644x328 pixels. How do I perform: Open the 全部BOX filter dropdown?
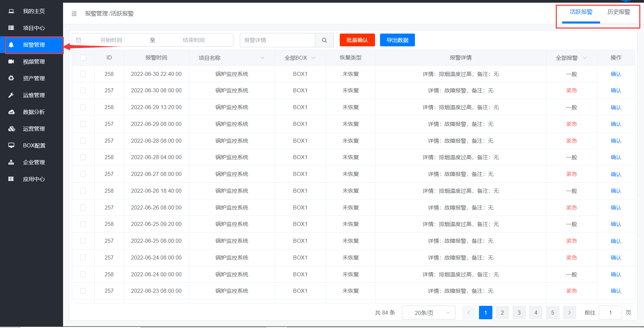(x=313, y=58)
